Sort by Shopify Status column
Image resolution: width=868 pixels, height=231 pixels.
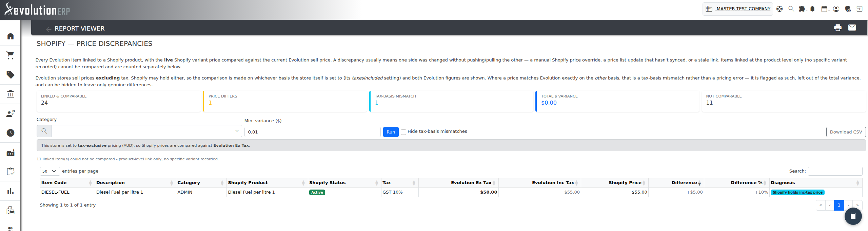pyautogui.click(x=344, y=183)
